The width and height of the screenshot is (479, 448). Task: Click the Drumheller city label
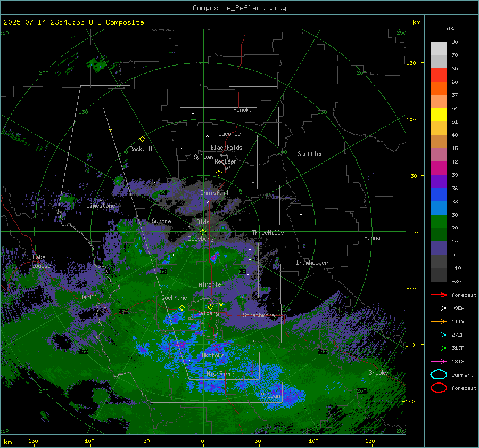(312, 263)
